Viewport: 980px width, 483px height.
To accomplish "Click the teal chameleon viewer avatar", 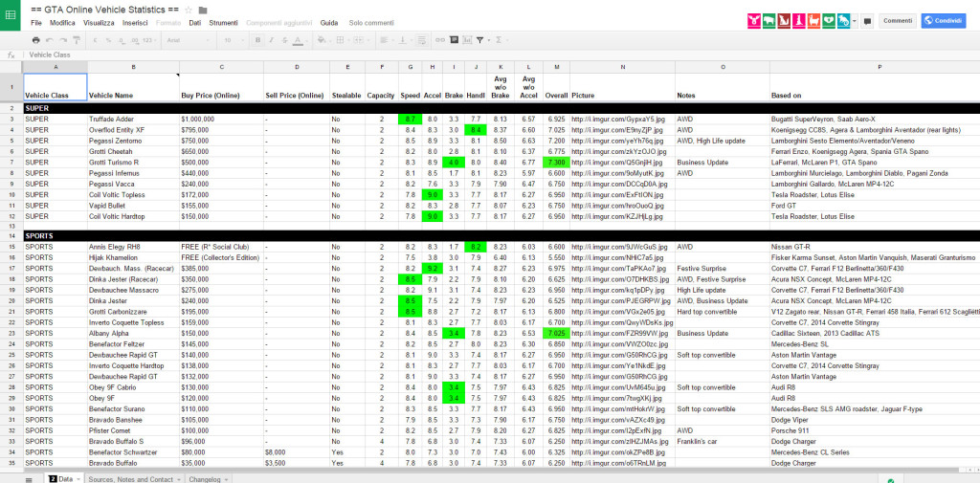I will click(844, 21).
